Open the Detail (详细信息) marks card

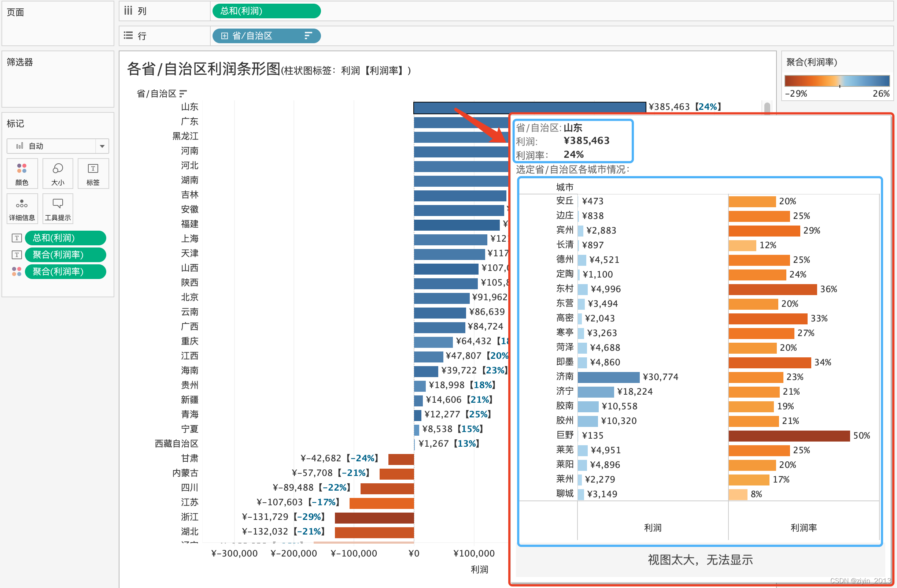[x=22, y=209]
